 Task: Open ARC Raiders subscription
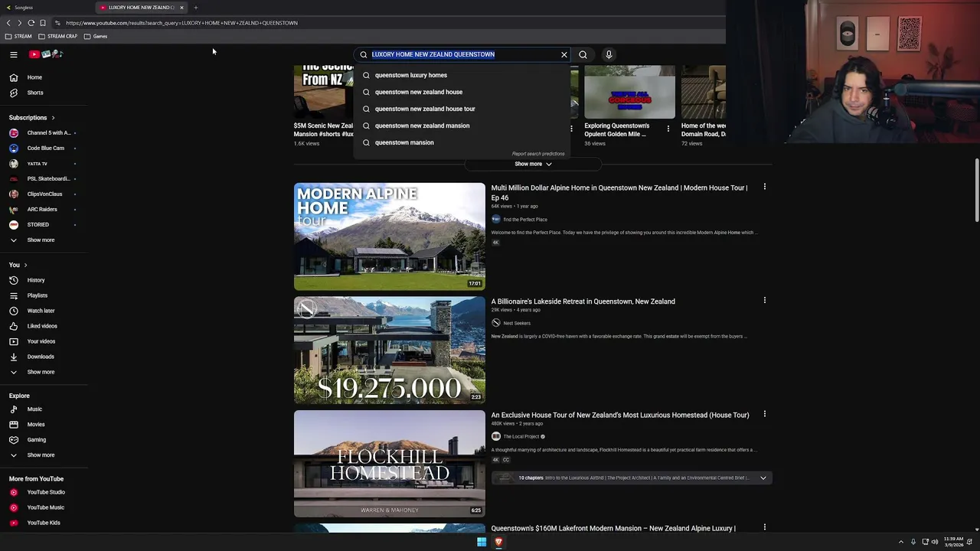[44, 209]
